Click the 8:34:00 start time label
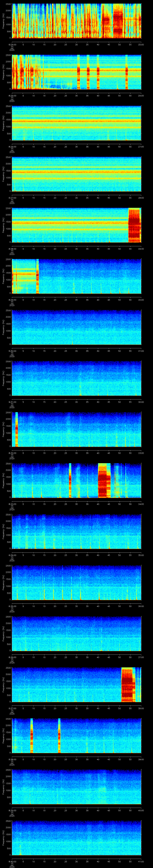The image size is (153, 868). point(12,555)
